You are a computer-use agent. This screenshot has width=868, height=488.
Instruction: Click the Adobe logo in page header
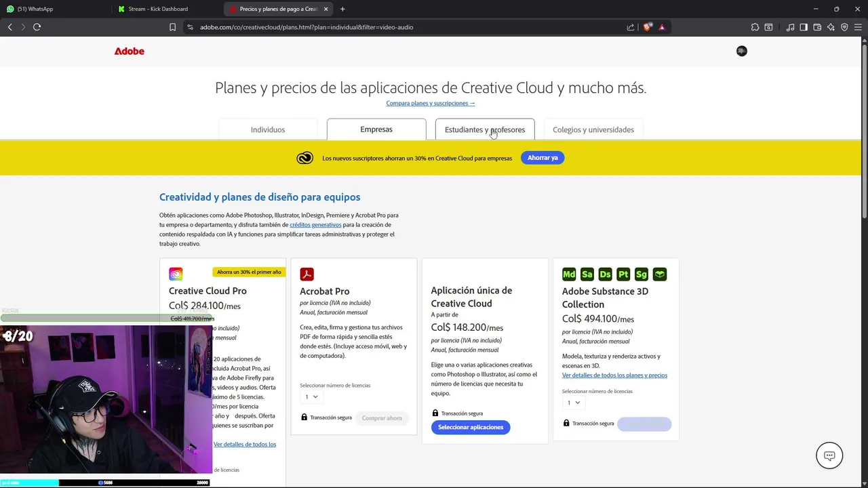tap(129, 51)
